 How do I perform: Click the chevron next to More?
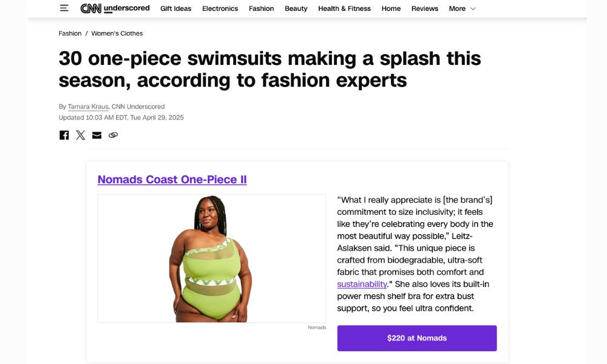[x=473, y=8]
